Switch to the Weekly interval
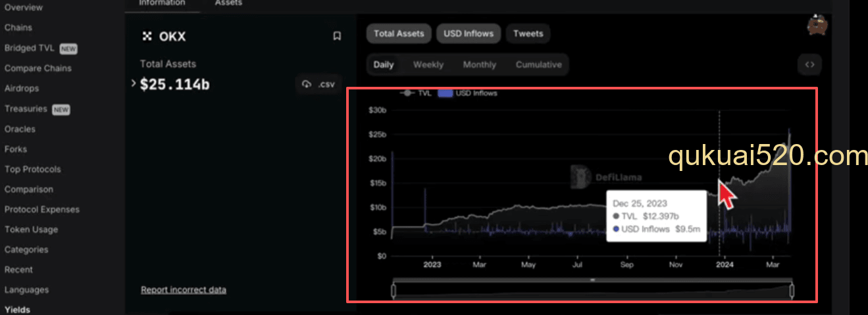868x315 pixels. 428,64
